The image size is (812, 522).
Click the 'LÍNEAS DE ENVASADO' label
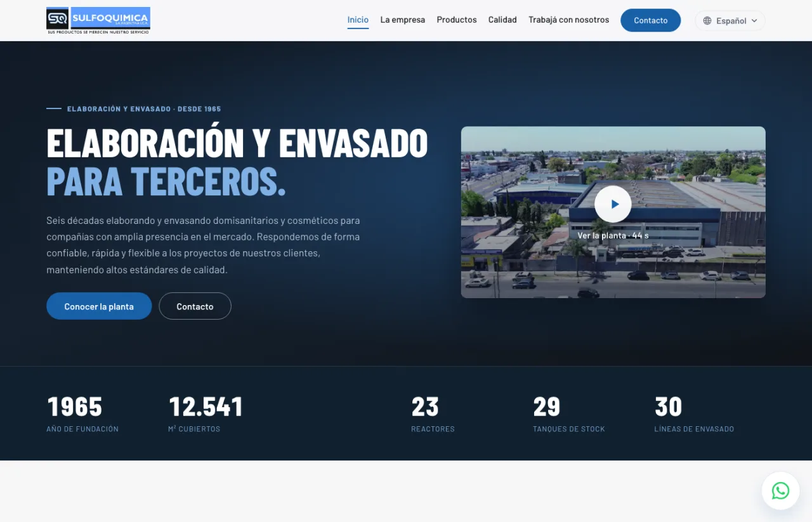[x=694, y=429]
